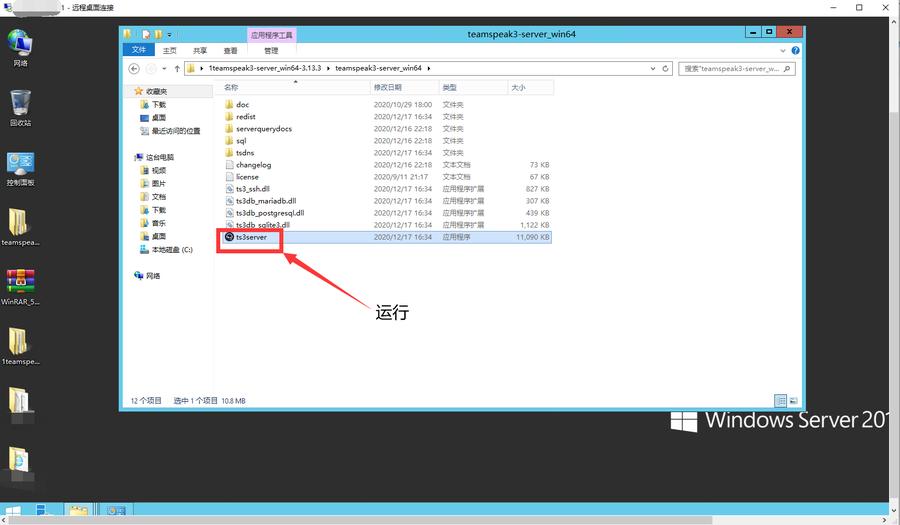Expand the Favorites section in sidebar
Image resolution: width=900 pixels, height=525 pixels.
click(x=137, y=92)
